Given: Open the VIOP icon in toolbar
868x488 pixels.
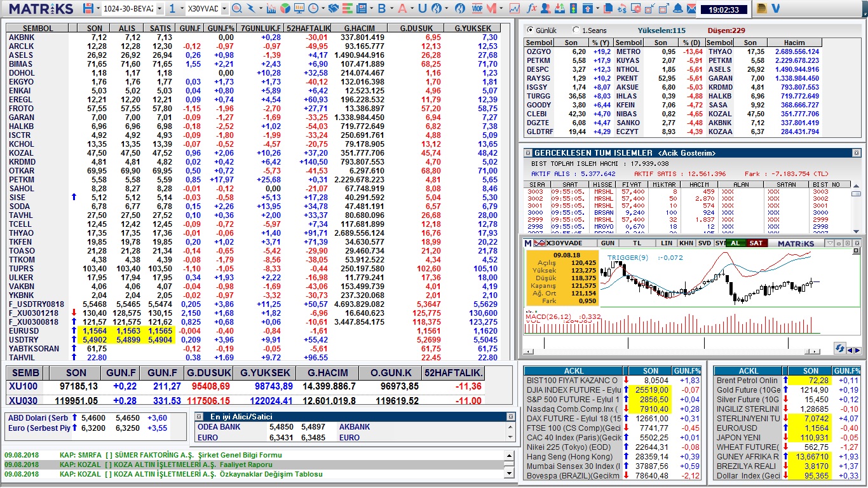Looking at the screenshot, I should click(477, 8).
